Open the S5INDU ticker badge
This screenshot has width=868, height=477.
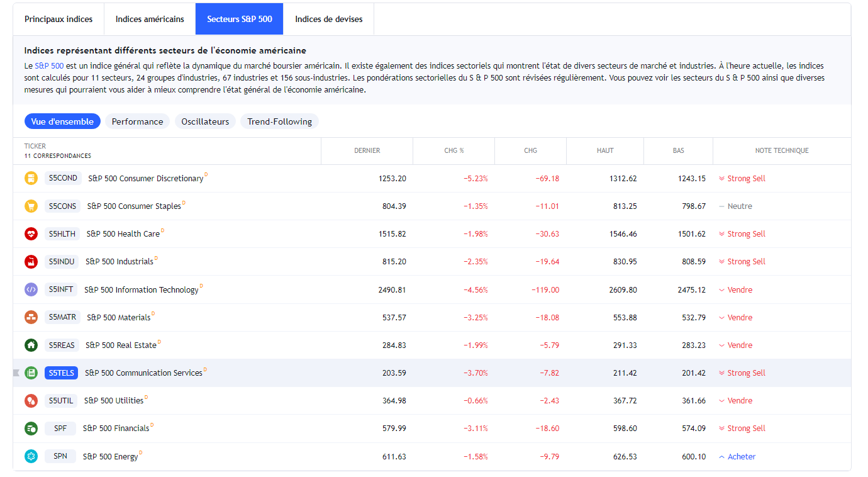pos(62,262)
